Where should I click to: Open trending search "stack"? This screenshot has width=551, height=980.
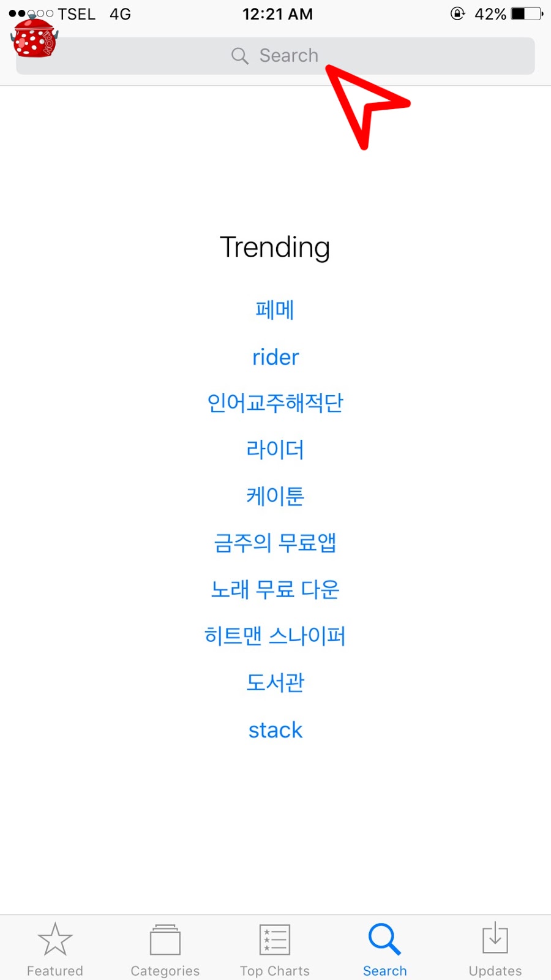pyautogui.click(x=275, y=730)
